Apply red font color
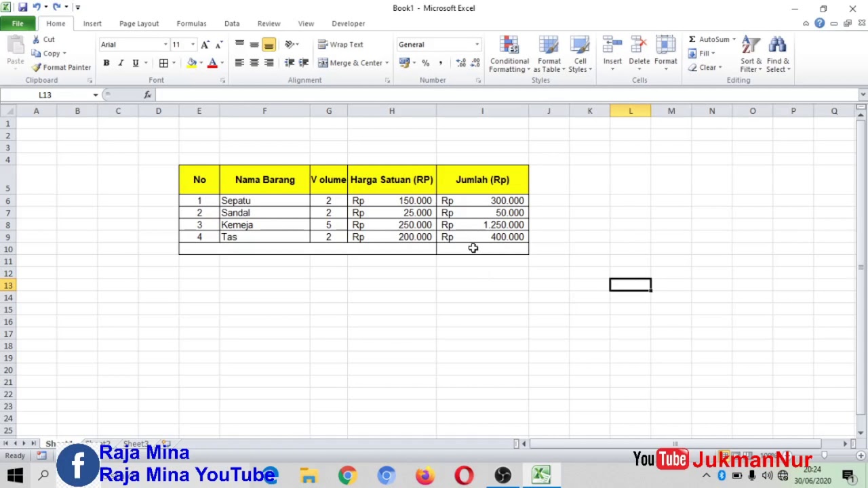 click(x=212, y=63)
